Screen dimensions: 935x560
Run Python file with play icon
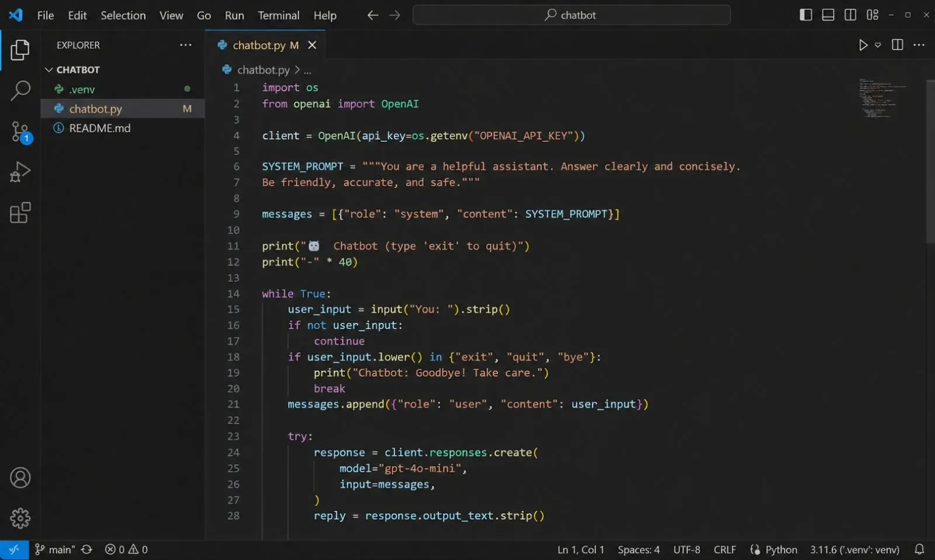click(x=863, y=45)
